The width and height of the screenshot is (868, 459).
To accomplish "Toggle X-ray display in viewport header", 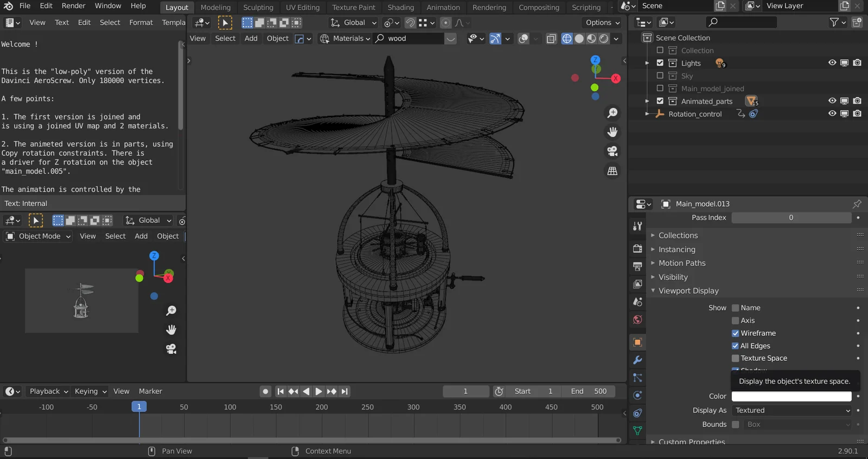I will click(551, 39).
